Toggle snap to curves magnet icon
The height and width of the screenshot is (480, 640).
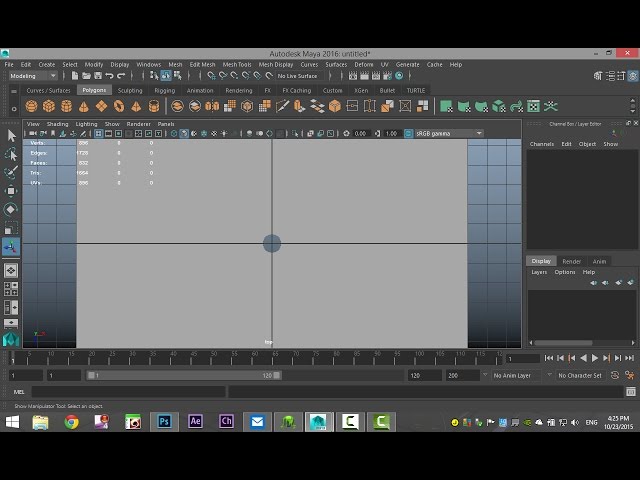coord(223,76)
